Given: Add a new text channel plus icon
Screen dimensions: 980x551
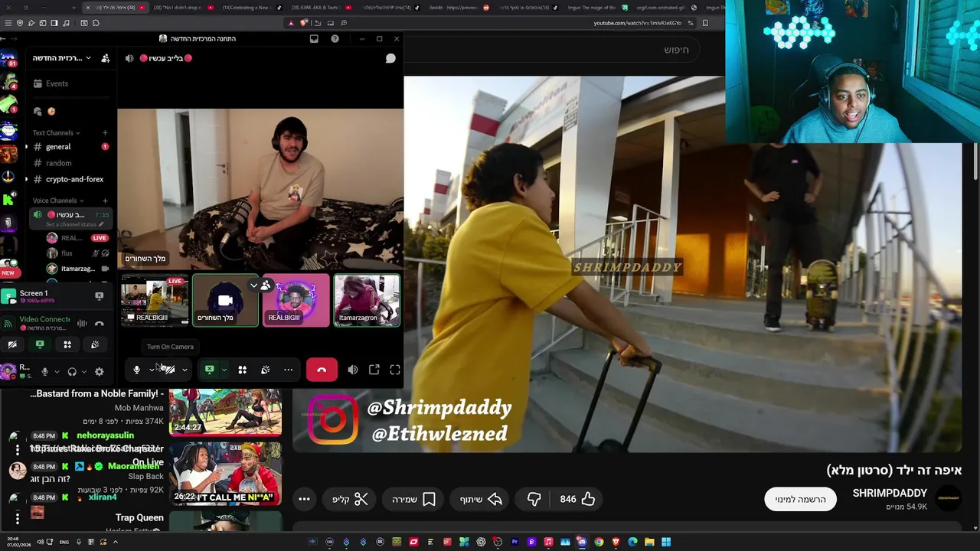Looking at the screenshot, I should [x=105, y=132].
